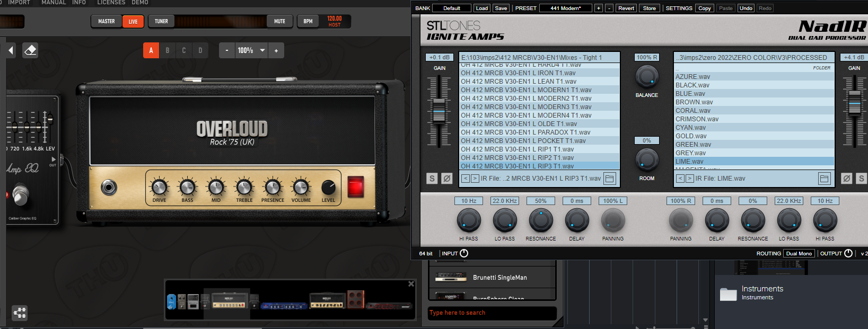The image size is (868, 329).
Task: Click the Store preset button
Action: click(x=650, y=8)
